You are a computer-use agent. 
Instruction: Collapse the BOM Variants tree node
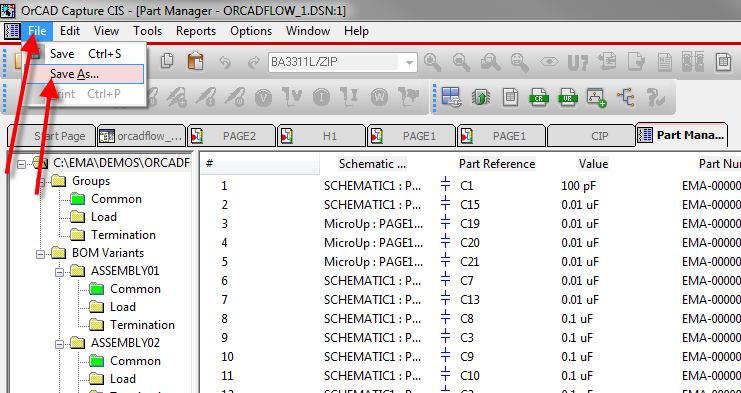(40, 254)
